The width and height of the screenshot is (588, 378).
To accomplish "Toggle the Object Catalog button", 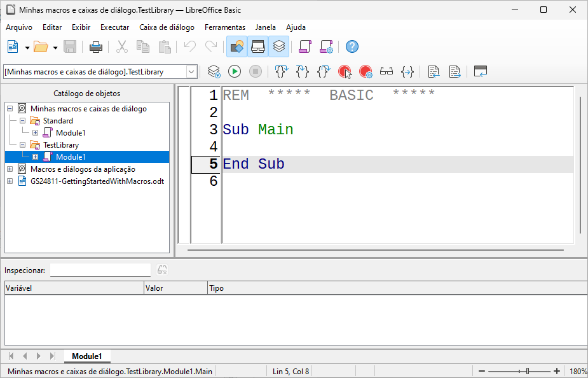I will [236, 46].
